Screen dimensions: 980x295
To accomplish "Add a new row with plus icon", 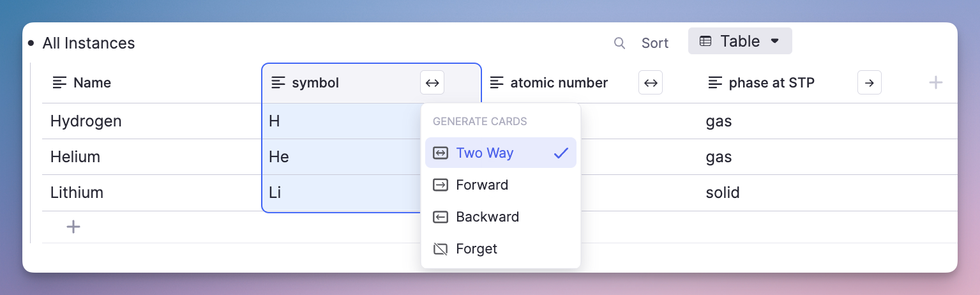I will [73, 227].
